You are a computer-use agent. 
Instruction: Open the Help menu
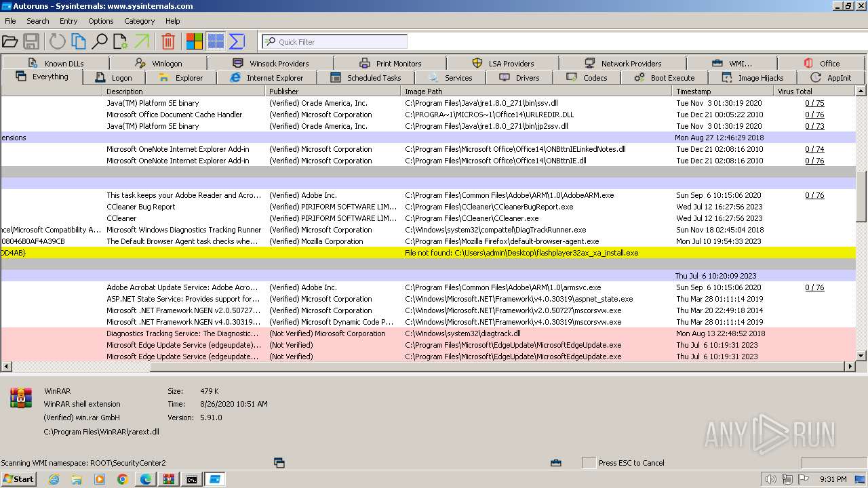pyautogui.click(x=173, y=21)
